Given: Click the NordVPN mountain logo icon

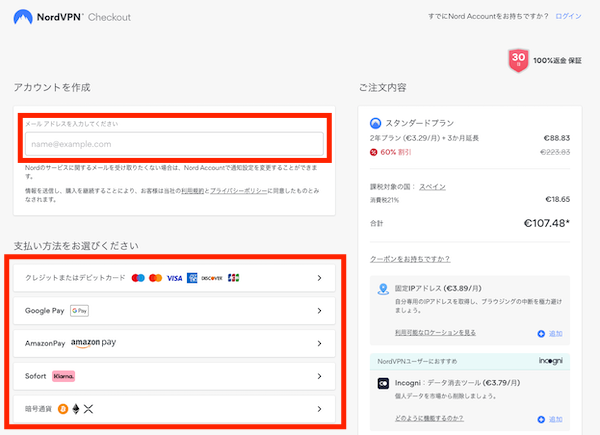Looking at the screenshot, I should pyautogui.click(x=23, y=17).
